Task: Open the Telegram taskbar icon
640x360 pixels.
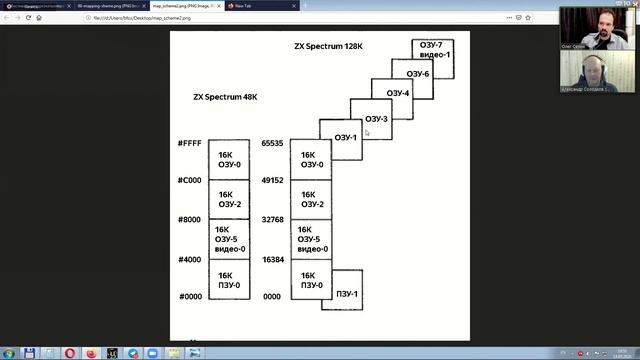Action: [133, 353]
